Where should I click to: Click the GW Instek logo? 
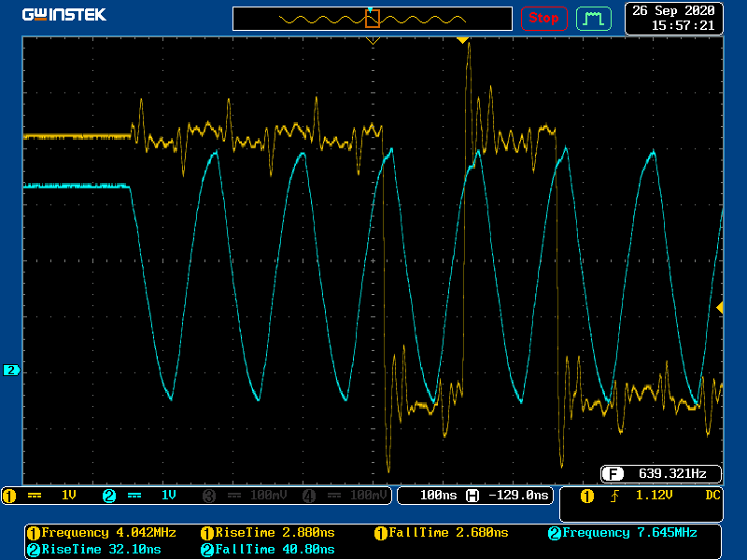coord(64,15)
